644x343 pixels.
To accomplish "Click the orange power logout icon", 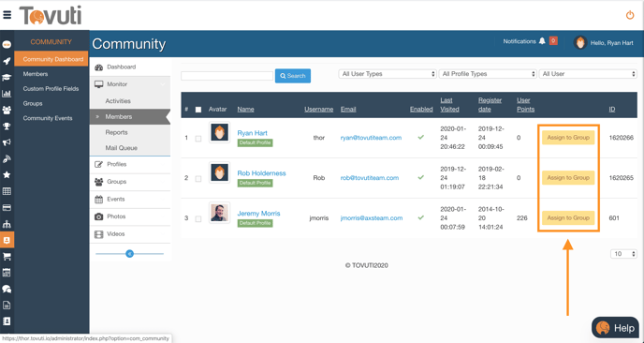I will [x=630, y=15].
